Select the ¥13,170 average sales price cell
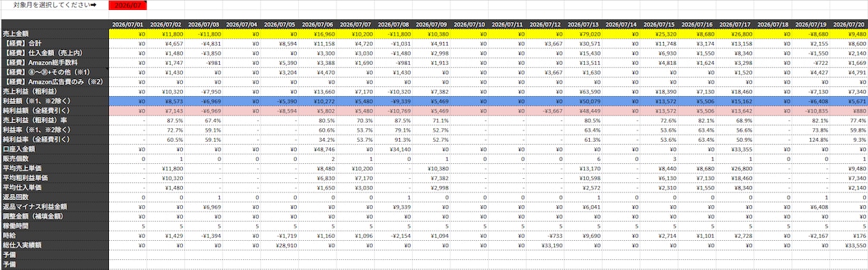Screen dimensions: 868x270 tap(584, 169)
